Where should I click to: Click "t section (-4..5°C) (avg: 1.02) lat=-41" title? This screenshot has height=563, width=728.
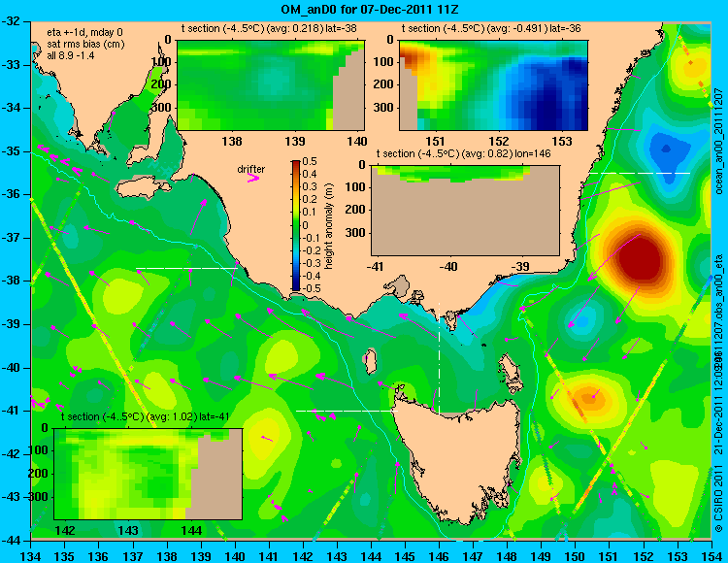click(146, 416)
